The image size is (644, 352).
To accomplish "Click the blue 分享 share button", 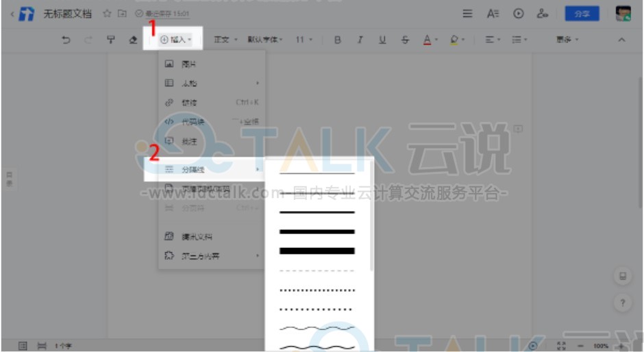I will tap(582, 14).
